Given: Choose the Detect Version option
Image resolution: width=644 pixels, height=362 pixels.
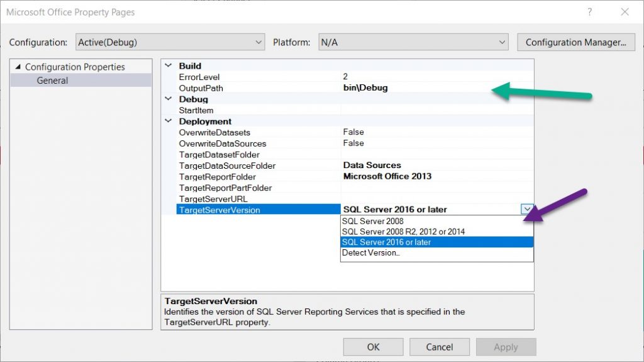Looking at the screenshot, I should [x=437, y=253].
